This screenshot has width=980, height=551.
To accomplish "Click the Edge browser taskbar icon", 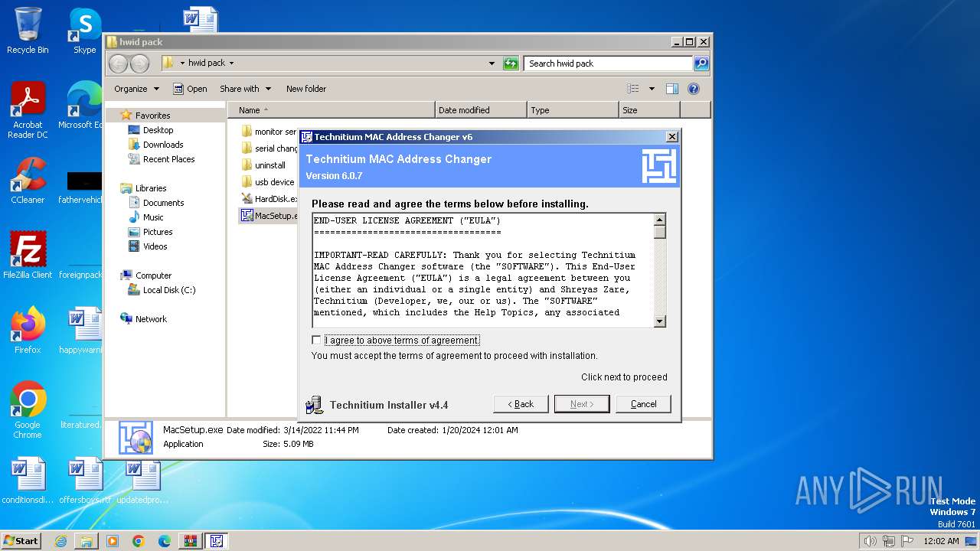I will 164,541.
